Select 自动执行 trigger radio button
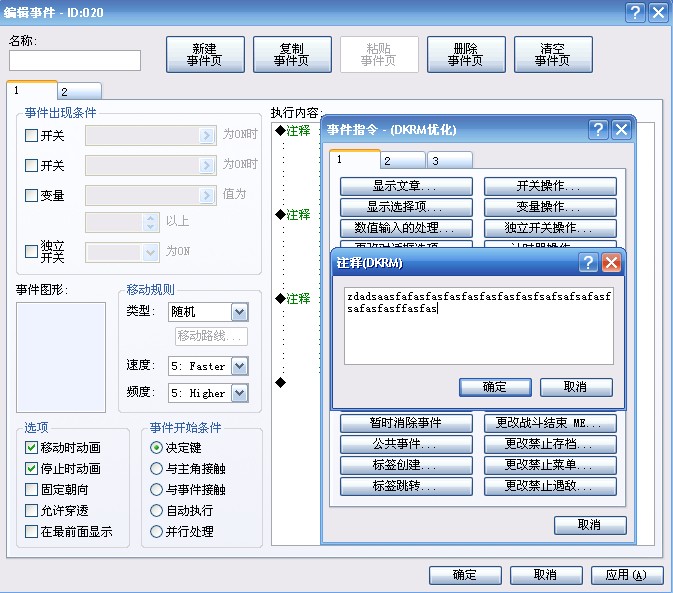Image resolution: width=673 pixels, height=593 pixels. click(156, 510)
